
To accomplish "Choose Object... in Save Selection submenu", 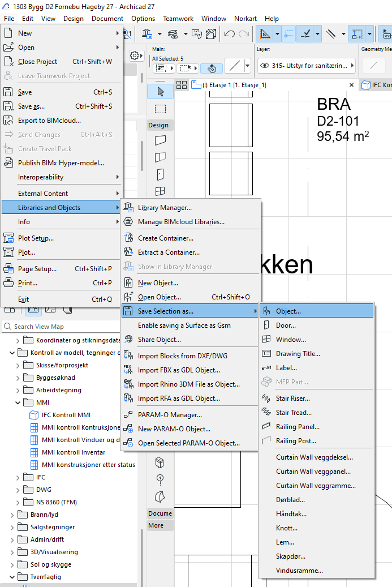I will pos(288,311).
